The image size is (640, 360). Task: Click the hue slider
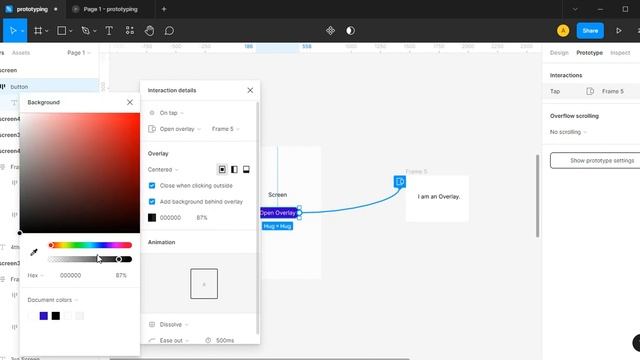tap(90, 245)
